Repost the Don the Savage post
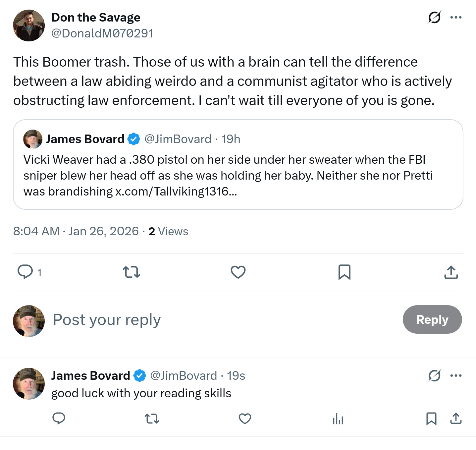Screen dimensions: 476x450 (x=132, y=272)
